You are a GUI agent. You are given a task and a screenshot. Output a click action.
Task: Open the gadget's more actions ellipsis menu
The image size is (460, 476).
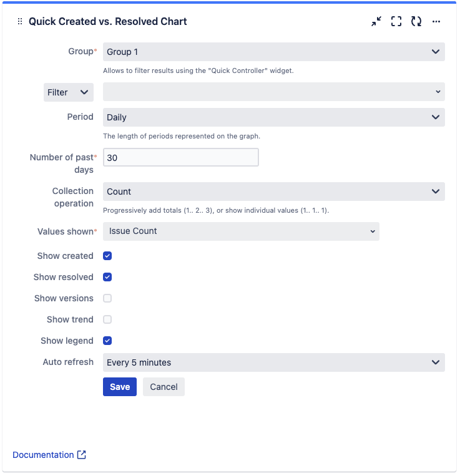(x=436, y=21)
